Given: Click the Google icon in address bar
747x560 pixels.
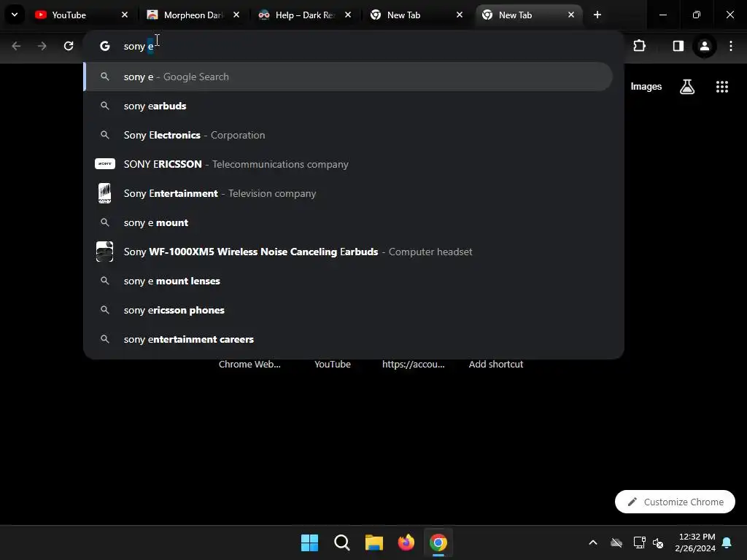Looking at the screenshot, I should pyautogui.click(x=105, y=46).
